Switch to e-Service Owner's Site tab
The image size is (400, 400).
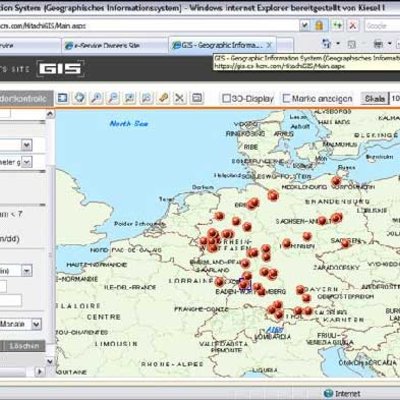pos(103,46)
